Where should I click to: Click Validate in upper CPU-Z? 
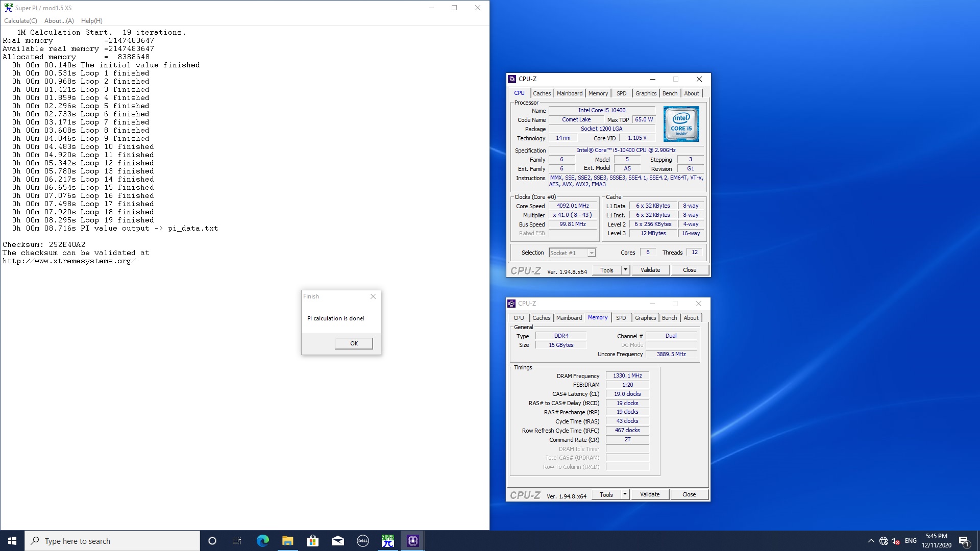pos(650,270)
